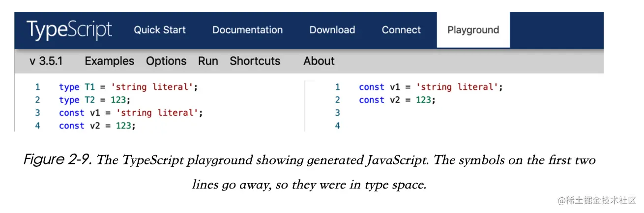Select the Connect tab
The image size is (644, 213).
tap(401, 30)
